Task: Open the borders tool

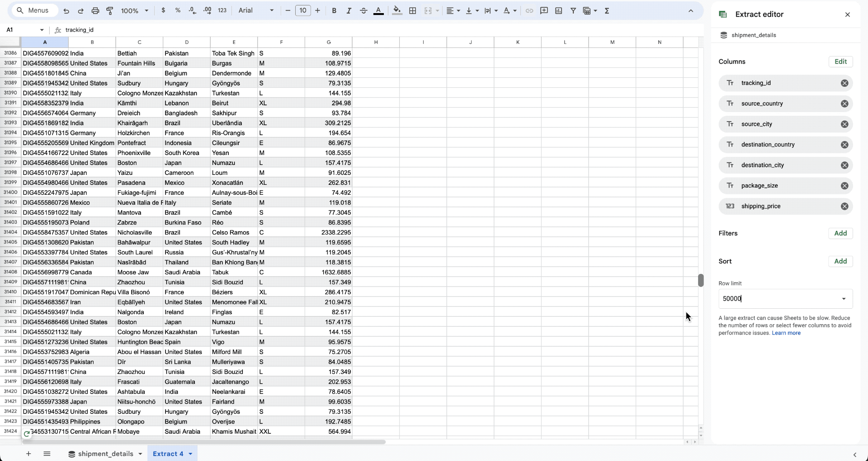Action: [413, 11]
